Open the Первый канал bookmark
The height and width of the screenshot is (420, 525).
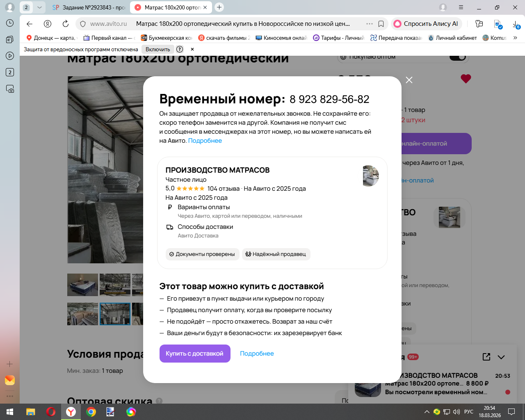click(x=109, y=38)
